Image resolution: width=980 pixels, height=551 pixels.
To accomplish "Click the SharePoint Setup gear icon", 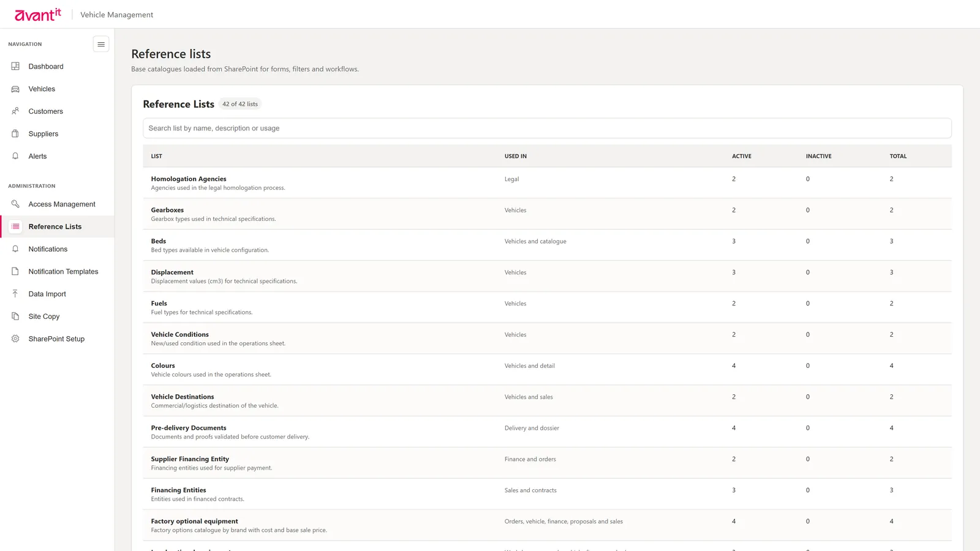I will [15, 339].
